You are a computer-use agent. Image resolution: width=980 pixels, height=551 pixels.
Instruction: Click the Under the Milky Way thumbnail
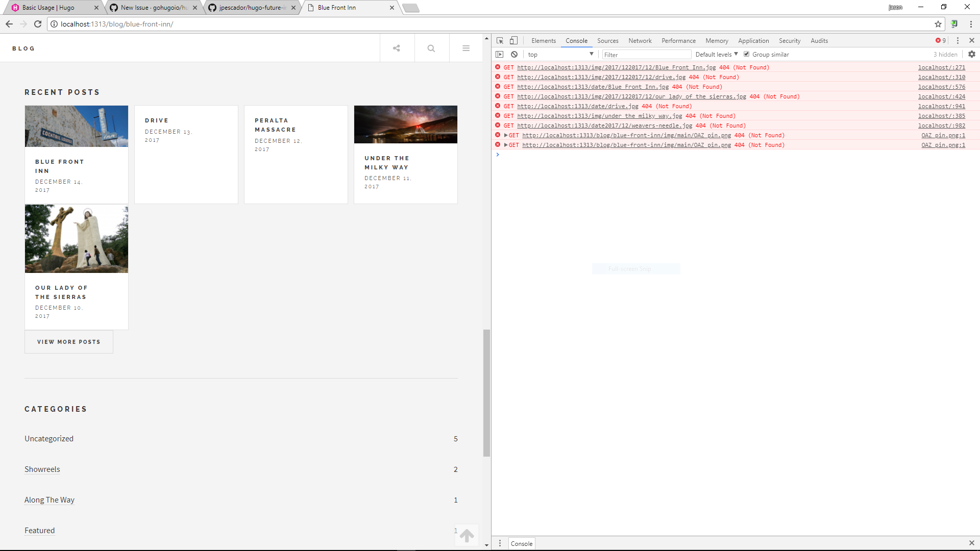[x=405, y=124]
